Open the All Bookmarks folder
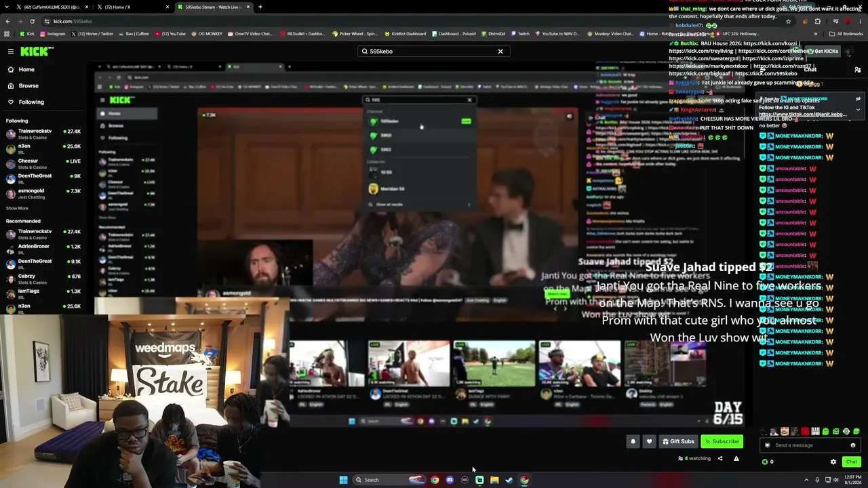 click(845, 34)
